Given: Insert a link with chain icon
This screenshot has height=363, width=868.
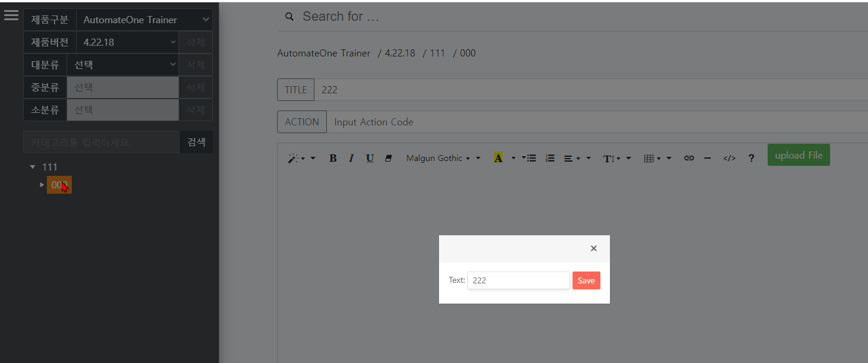Looking at the screenshot, I should [x=689, y=158].
